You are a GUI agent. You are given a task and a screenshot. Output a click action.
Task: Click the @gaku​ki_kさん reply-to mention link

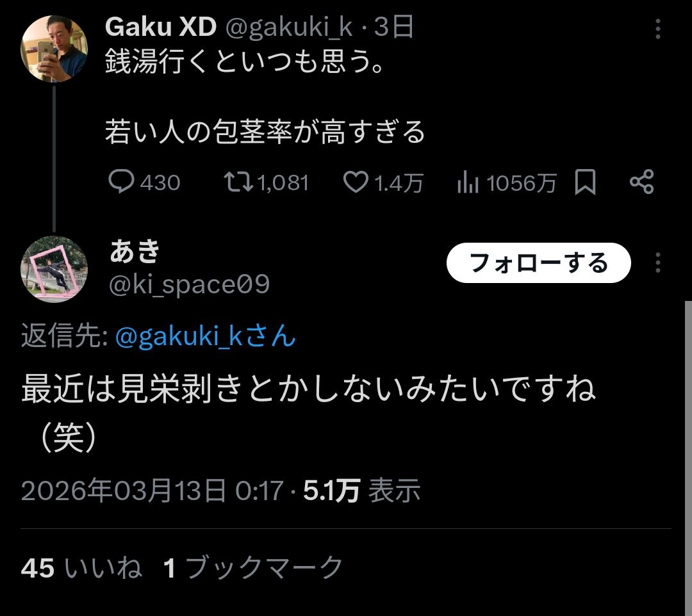click(205, 336)
